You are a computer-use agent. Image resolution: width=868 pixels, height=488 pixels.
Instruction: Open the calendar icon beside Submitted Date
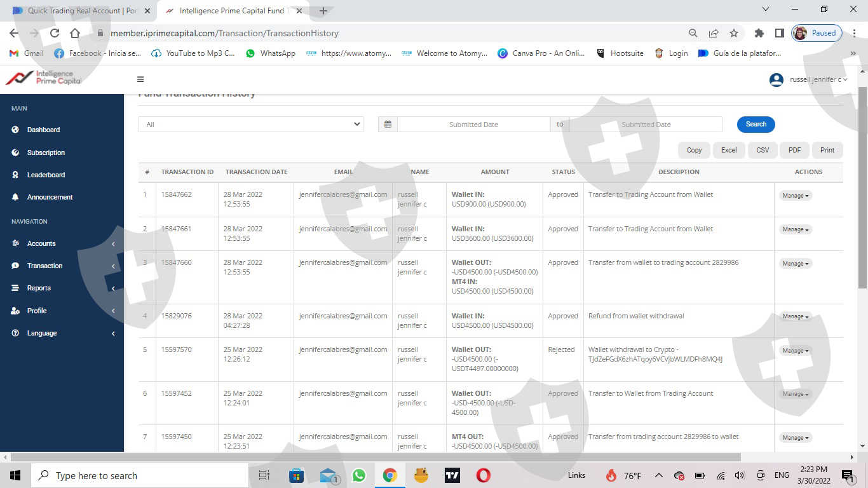(388, 125)
